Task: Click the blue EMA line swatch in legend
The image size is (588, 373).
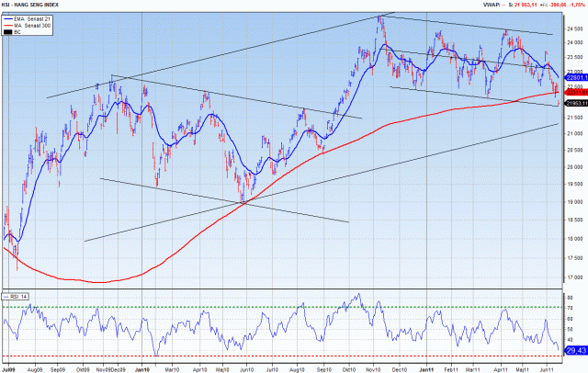Action: click(x=8, y=18)
